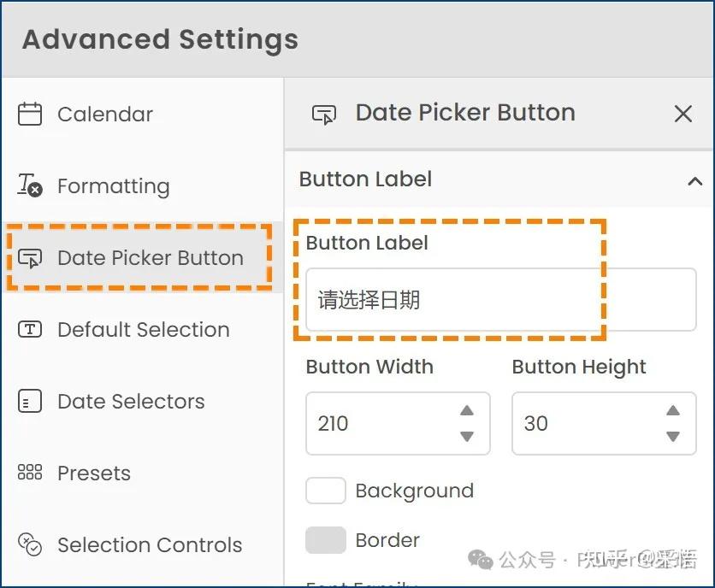
Task: Click the Presets grid icon
Action: click(30, 473)
